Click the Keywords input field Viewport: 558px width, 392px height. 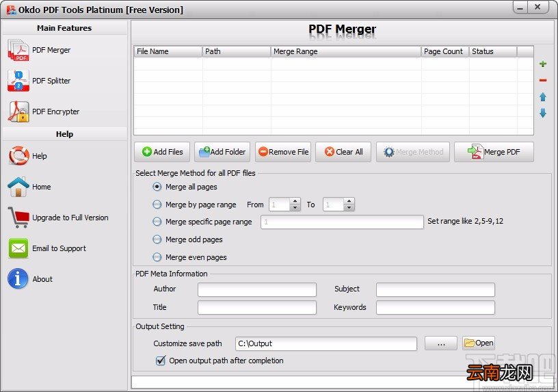pyautogui.click(x=435, y=307)
